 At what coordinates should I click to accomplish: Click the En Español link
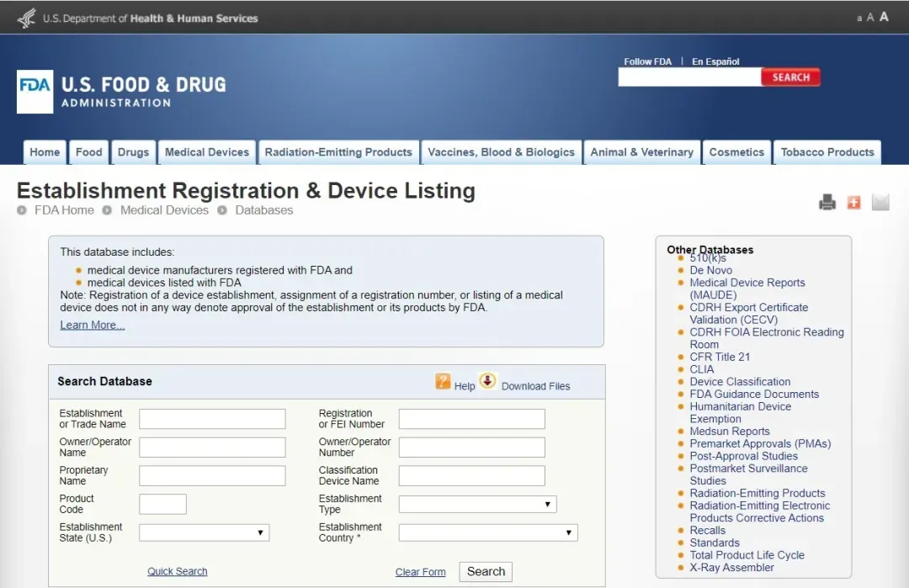coord(715,61)
